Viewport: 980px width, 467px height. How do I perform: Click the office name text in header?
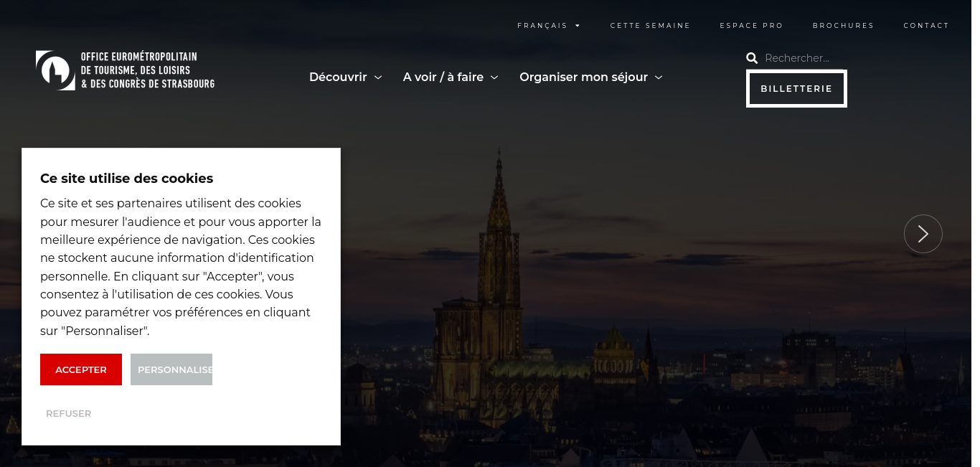[x=148, y=70]
